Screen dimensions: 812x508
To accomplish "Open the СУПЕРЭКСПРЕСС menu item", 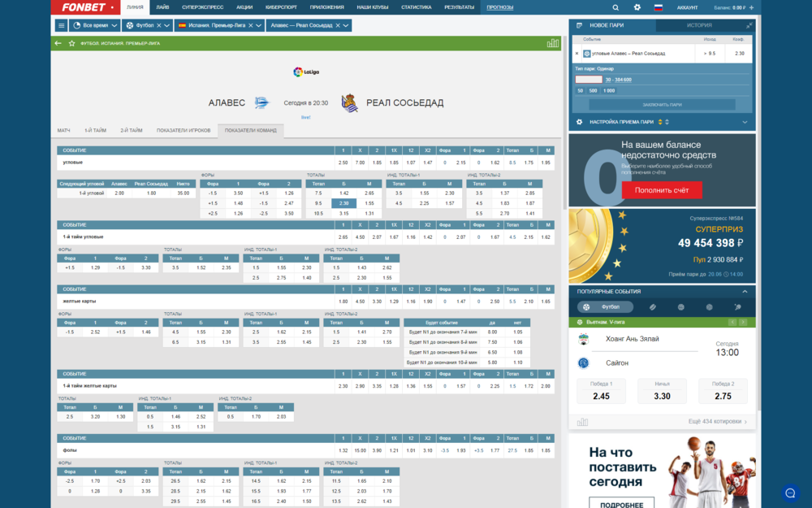I will point(202,7).
